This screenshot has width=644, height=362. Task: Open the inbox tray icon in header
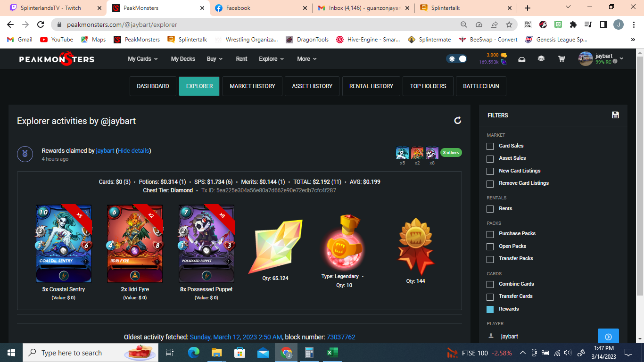[522, 59]
